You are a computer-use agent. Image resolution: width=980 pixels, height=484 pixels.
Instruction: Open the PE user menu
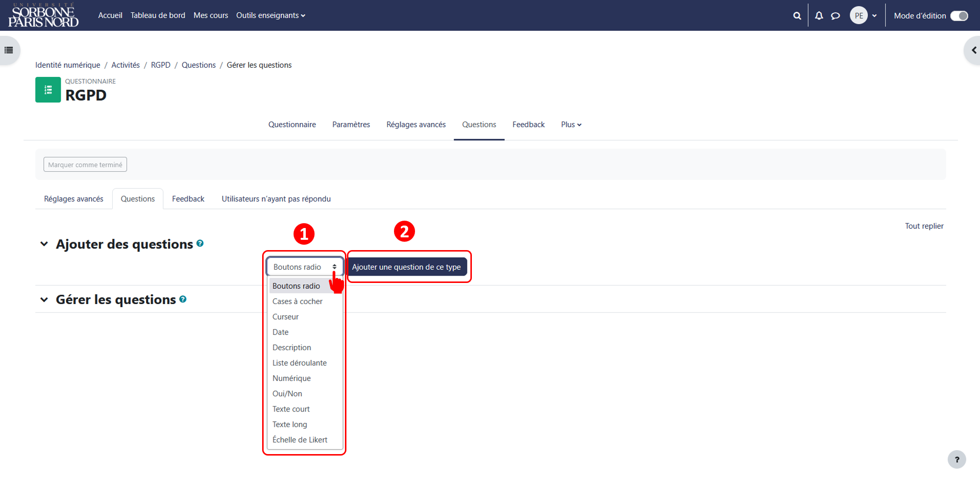coord(863,16)
